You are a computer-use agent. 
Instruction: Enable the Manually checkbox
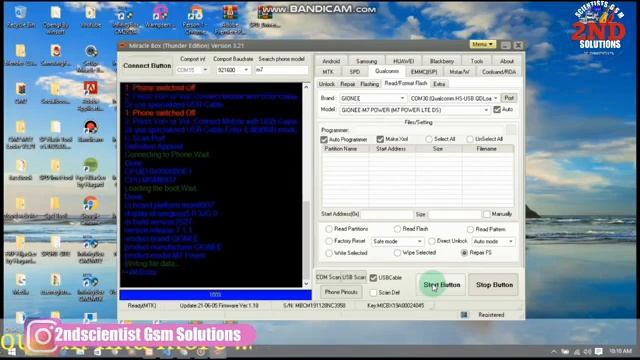pyautogui.click(x=486, y=214)
